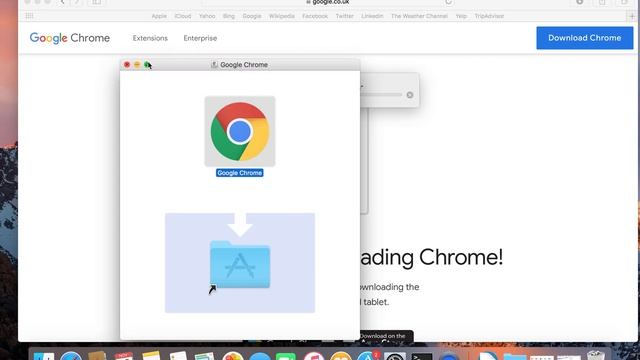Viewport: 640px width, 360px height.
Task: Click the Download on the App Store badge
Action: pyautogui.click(x=387, y=337)
